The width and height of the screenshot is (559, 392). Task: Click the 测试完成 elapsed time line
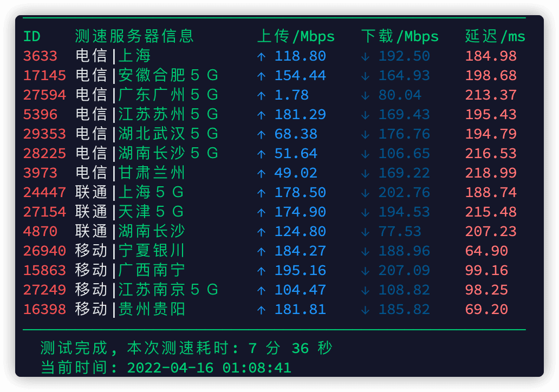(x=186, y=348)
